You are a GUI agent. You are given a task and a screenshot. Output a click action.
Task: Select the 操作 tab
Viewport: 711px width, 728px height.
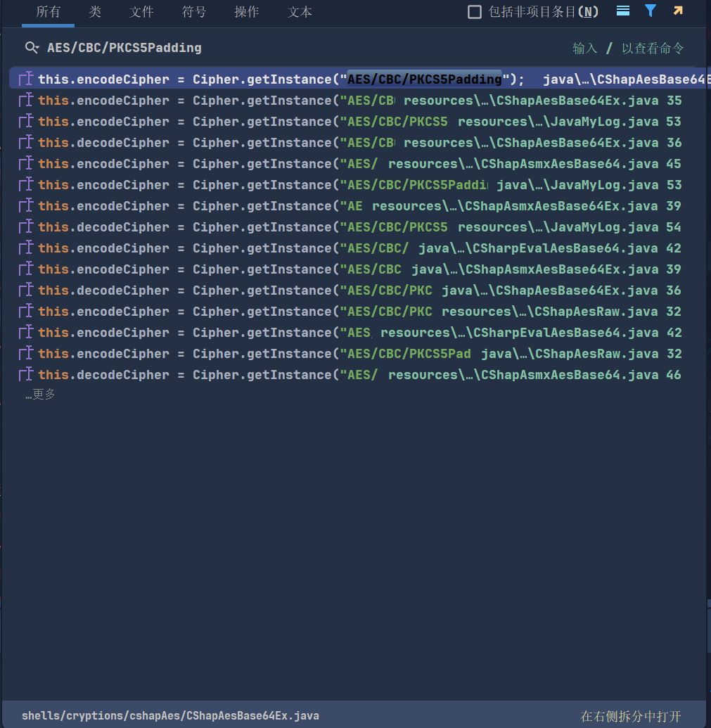point(246,12)
